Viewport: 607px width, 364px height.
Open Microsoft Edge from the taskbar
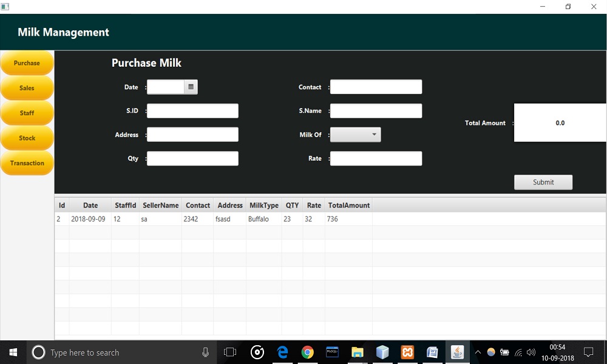tap(282, 352)
